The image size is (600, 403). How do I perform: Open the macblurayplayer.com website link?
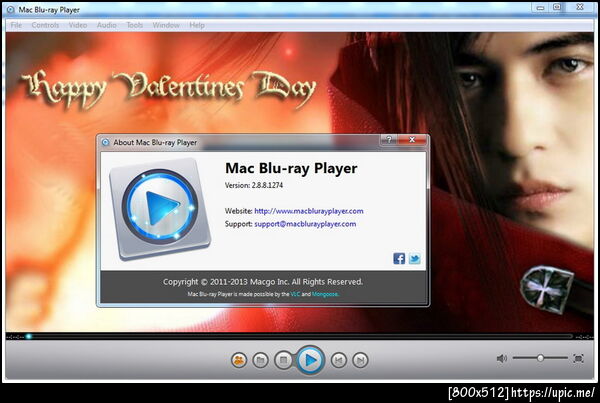click(309, 211)
